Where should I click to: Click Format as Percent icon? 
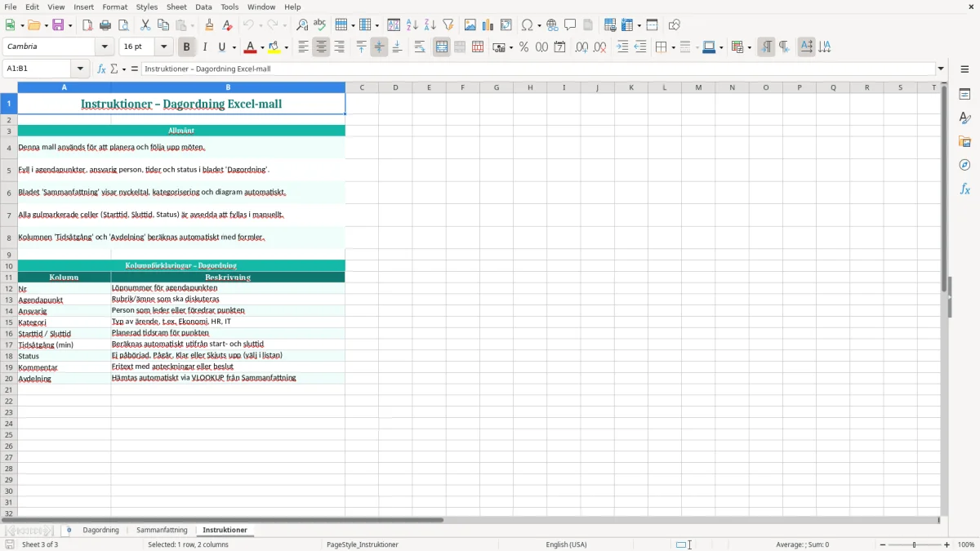tap(523, 47)
